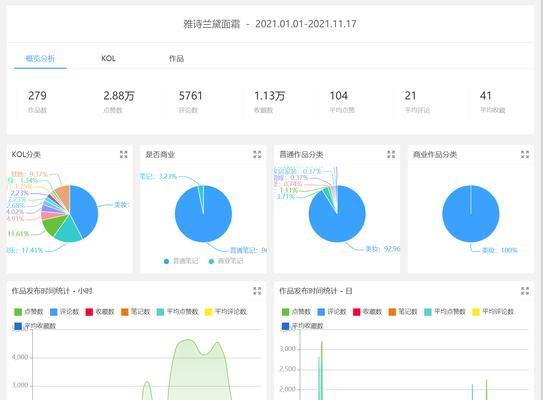Toggle 评论数 series in daily chart

[332, 312]
